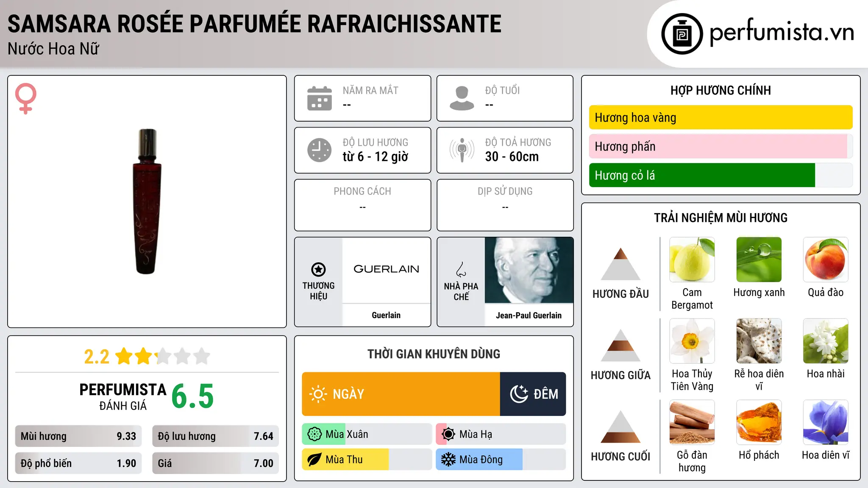Click the Hương đầu pyramid icon
This screenshot has height=488, width=868.
click(x=620, y=264)
